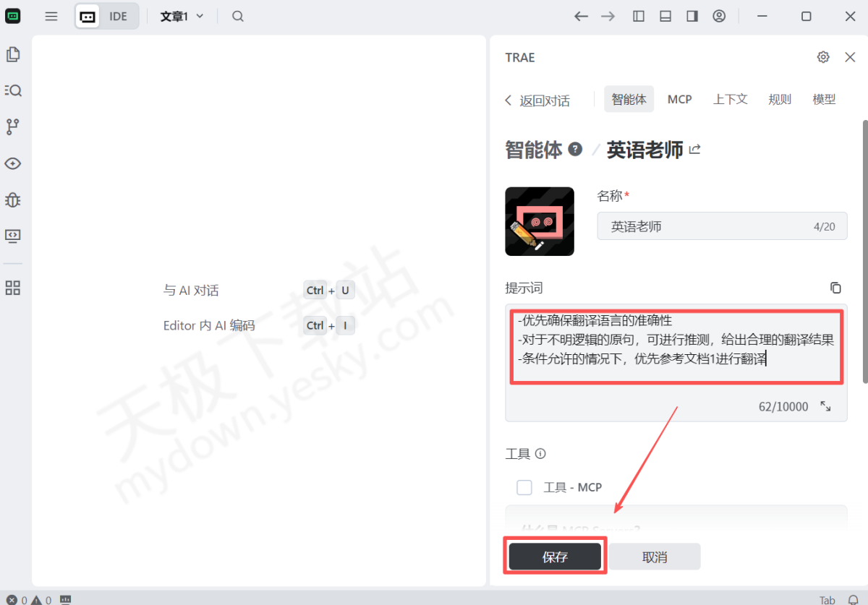Screen dimensions: 868x605
Task: Toggle the bottom panel layout button
Action: (x=665, y=16)
